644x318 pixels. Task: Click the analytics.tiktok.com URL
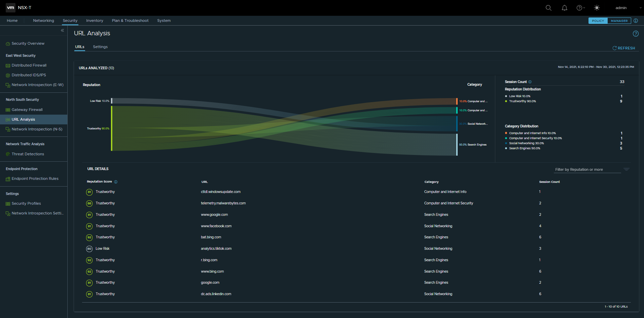pyautogui.click(x=216, y=248)
